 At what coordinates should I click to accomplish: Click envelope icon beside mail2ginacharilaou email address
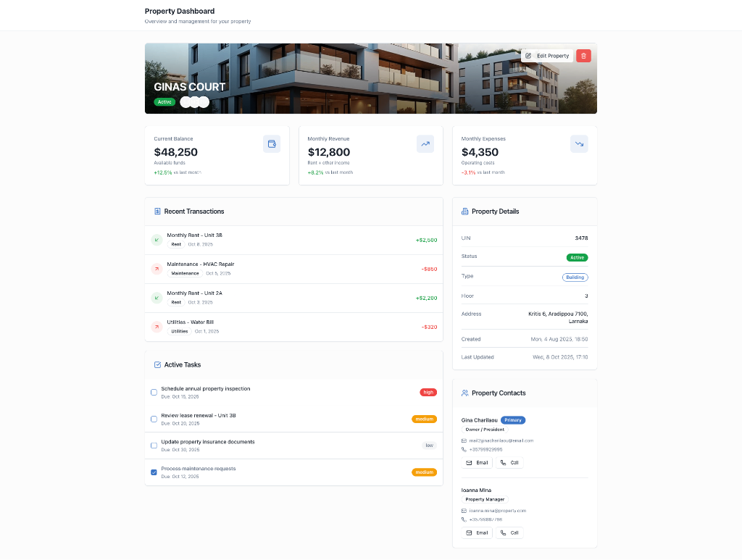pyautogui.click(x=464, y=440)
